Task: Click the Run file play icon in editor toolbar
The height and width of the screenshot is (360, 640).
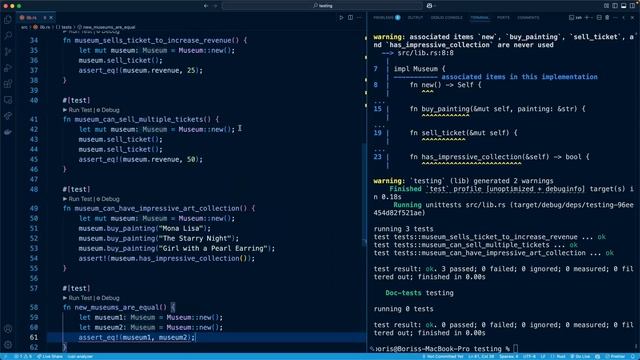Action: click(341, 18)
